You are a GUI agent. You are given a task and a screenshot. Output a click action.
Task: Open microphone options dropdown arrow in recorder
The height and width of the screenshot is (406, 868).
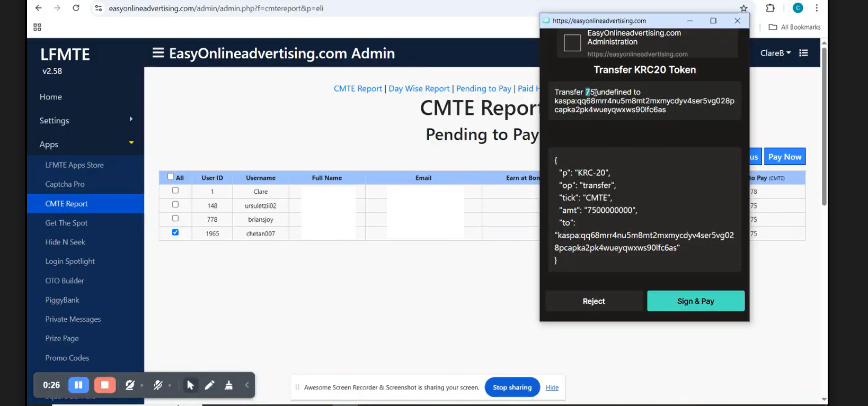coord(170,386)
